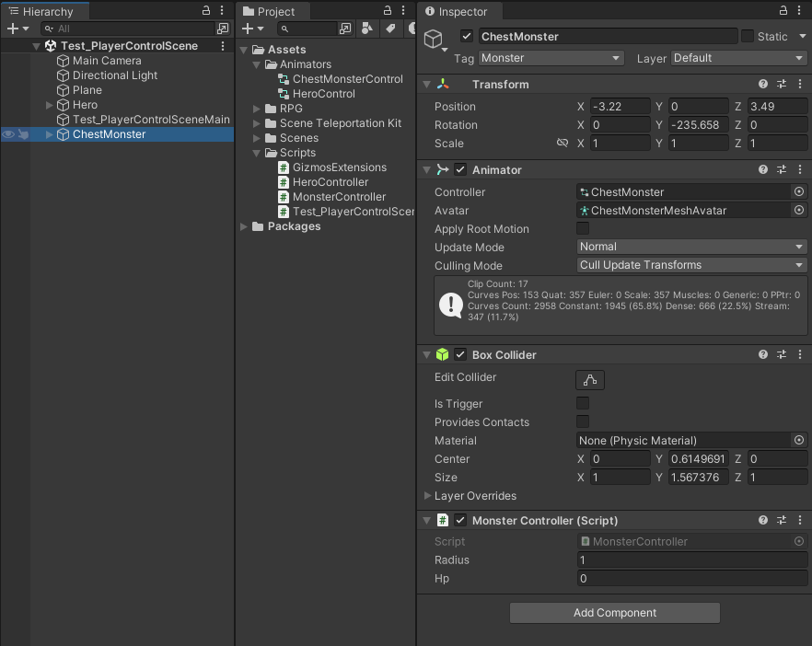Enable the Is Trigger checkbox
The image size is (812, 646).
point(583,403)
